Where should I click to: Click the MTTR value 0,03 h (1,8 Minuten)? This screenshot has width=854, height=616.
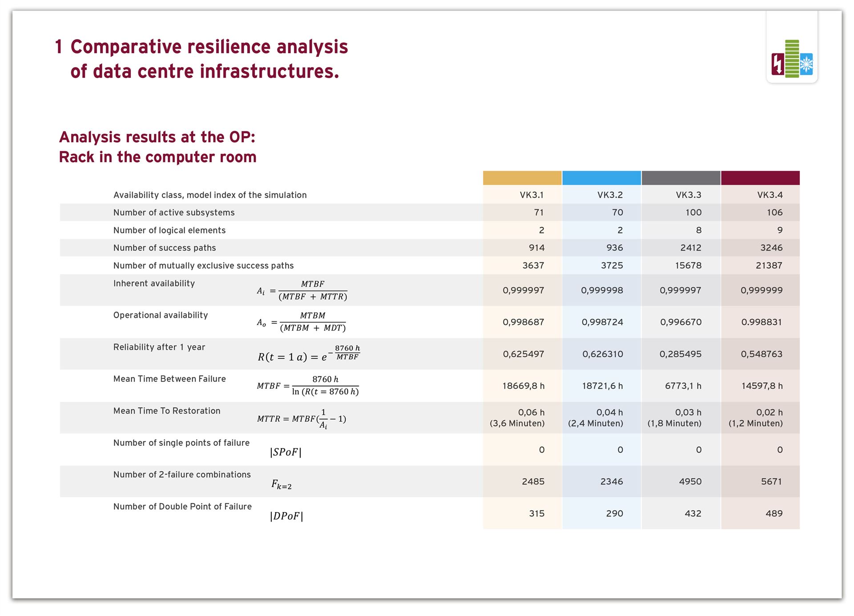(x=674, y=418)
